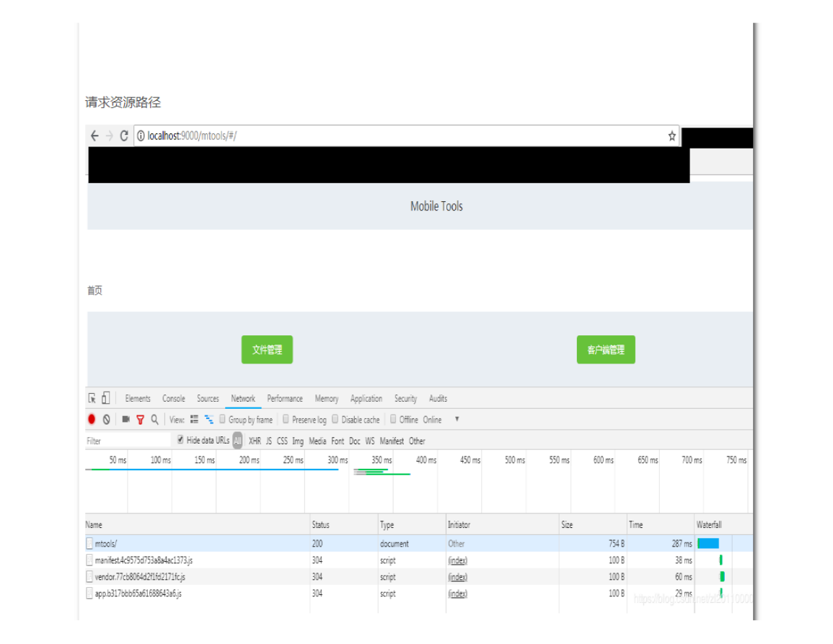Select vendor.77cb8064d2f1fd2171fc.js request

point(419,576)
